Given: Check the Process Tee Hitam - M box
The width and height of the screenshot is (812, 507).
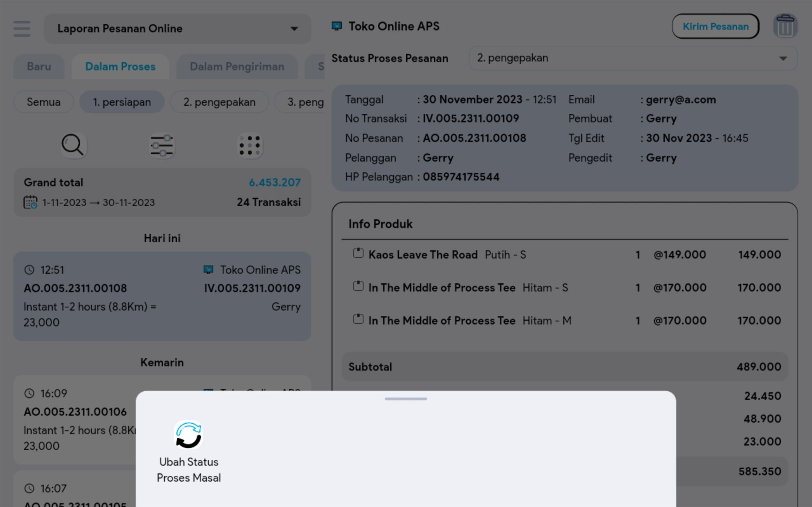Looking at the screenshot, I should tap(358, 319).
